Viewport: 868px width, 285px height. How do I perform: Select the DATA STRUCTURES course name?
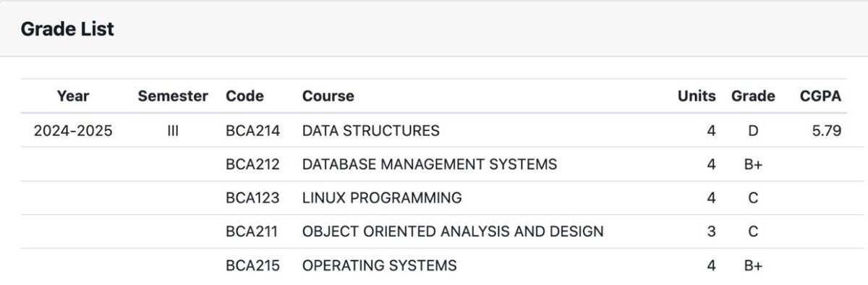[x=370, y=131]
